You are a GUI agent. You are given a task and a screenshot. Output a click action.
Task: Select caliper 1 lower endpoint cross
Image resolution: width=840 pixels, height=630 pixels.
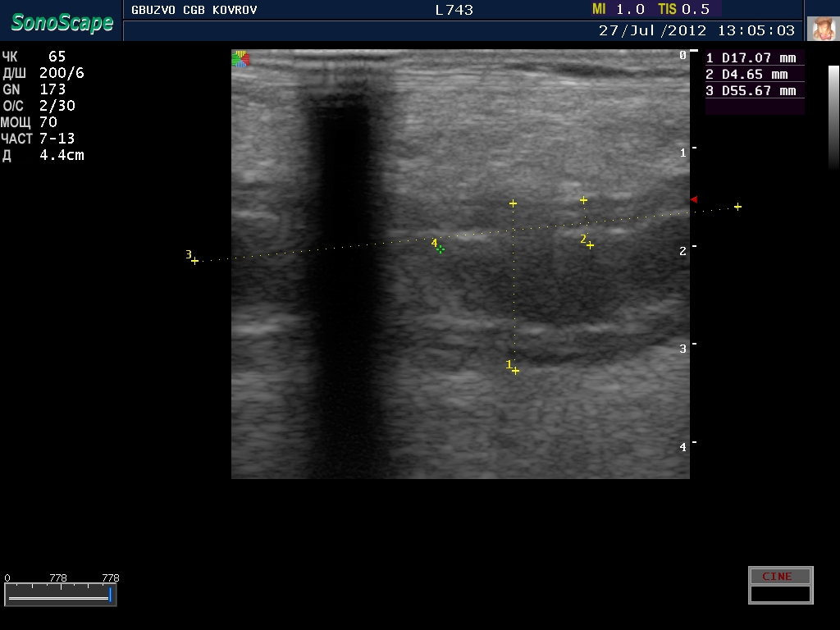(x=515, y=371)
